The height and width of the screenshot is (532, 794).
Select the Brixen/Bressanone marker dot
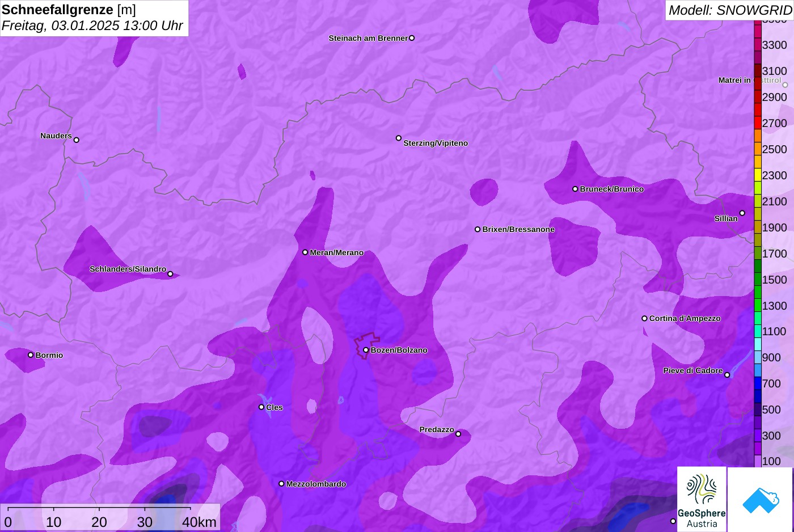(478, 229)
